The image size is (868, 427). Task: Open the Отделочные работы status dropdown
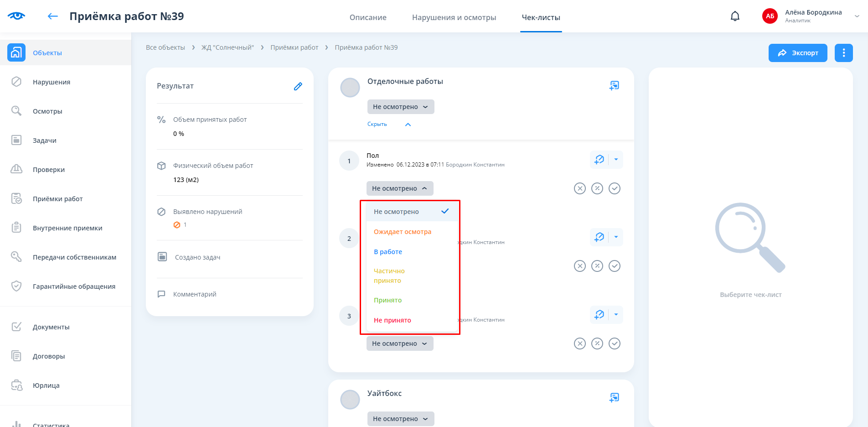click(x=400, y=107)
